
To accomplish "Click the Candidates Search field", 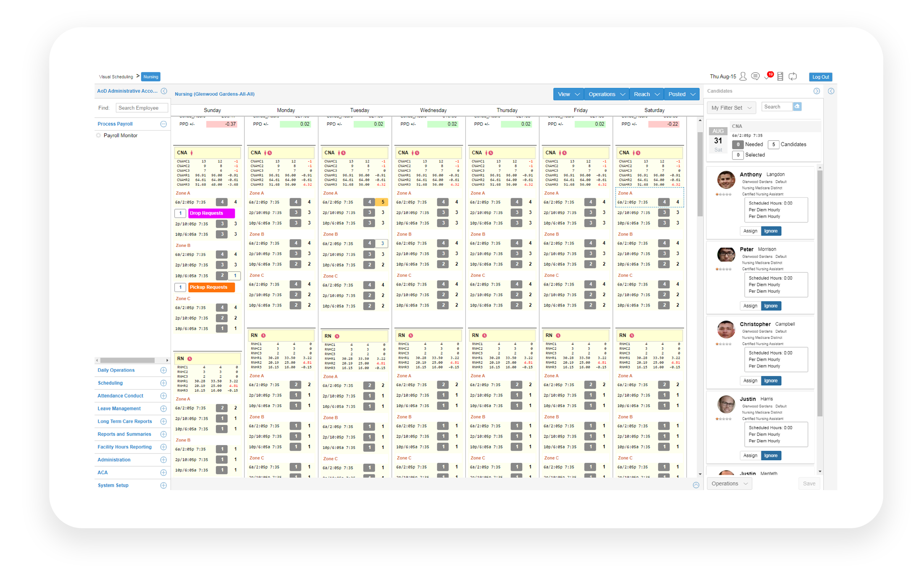I will 777,107.
